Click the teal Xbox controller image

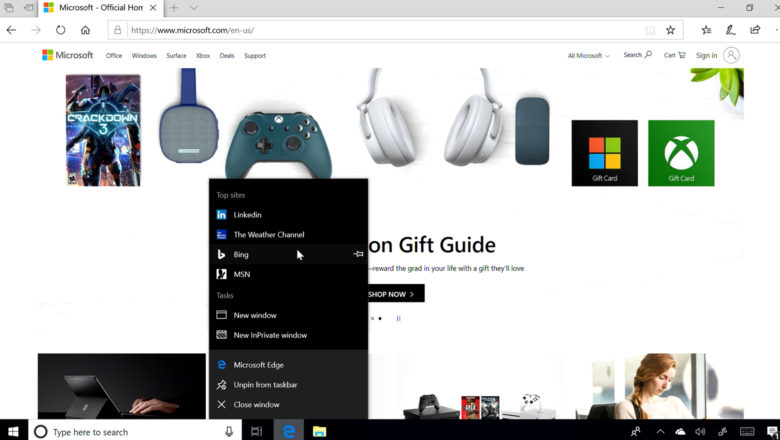pos(279,145)
